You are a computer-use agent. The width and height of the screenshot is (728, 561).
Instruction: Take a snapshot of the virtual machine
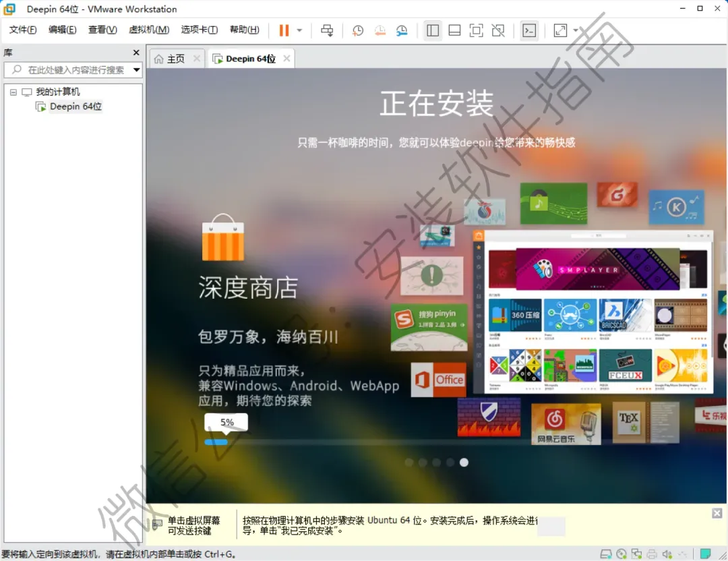point(357,30)
